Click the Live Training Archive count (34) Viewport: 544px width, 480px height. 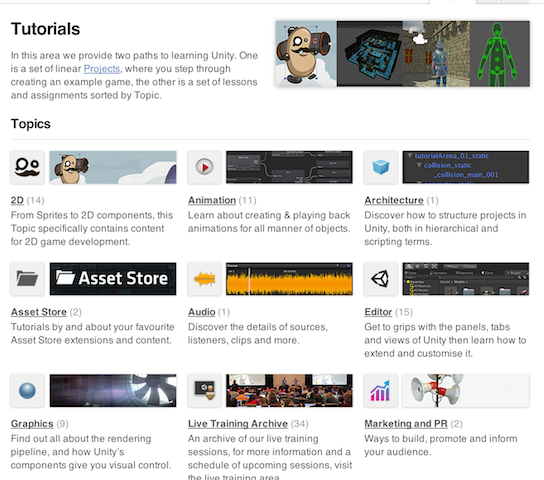pyautogui.click(x=299, y=424)
